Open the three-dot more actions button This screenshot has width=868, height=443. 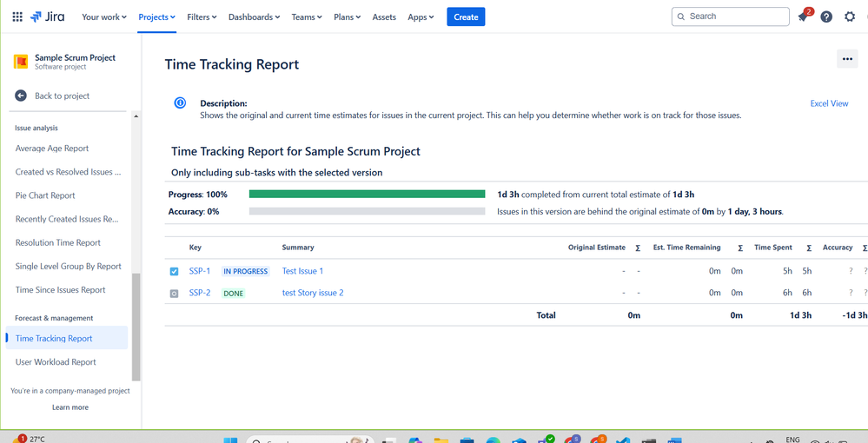847,59
